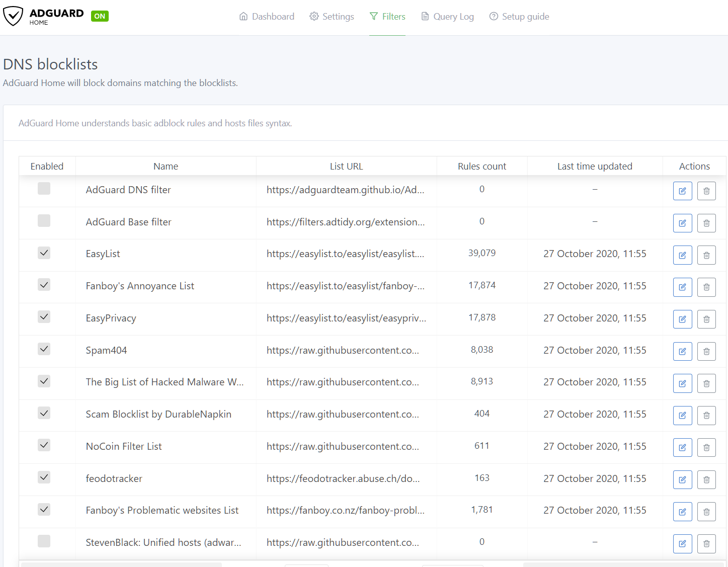Switch to the Query Log tab
The height and width of the screenshot is (567, 728).
click(x=447, y=16)
